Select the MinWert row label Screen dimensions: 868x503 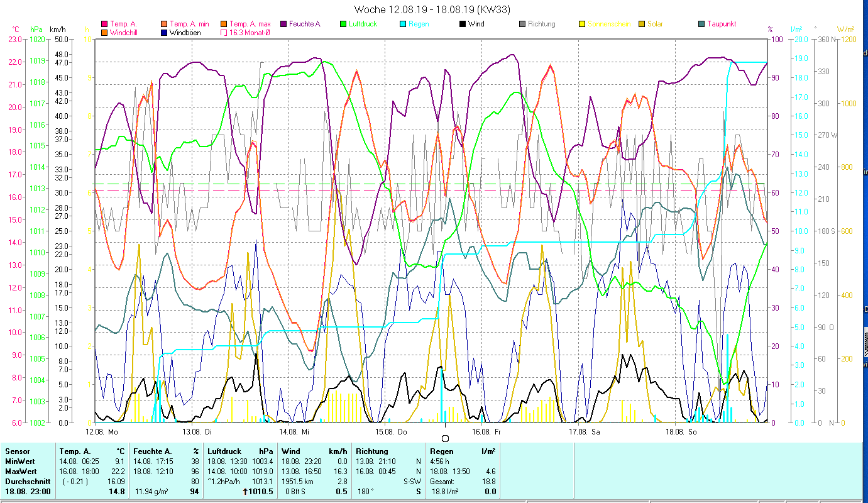tap(20, 461)
